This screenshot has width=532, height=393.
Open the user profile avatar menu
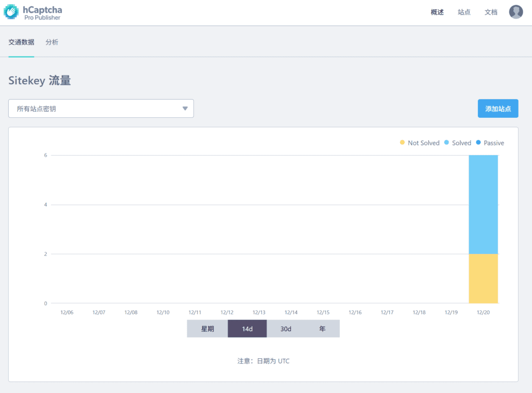(x=515, y=12)
